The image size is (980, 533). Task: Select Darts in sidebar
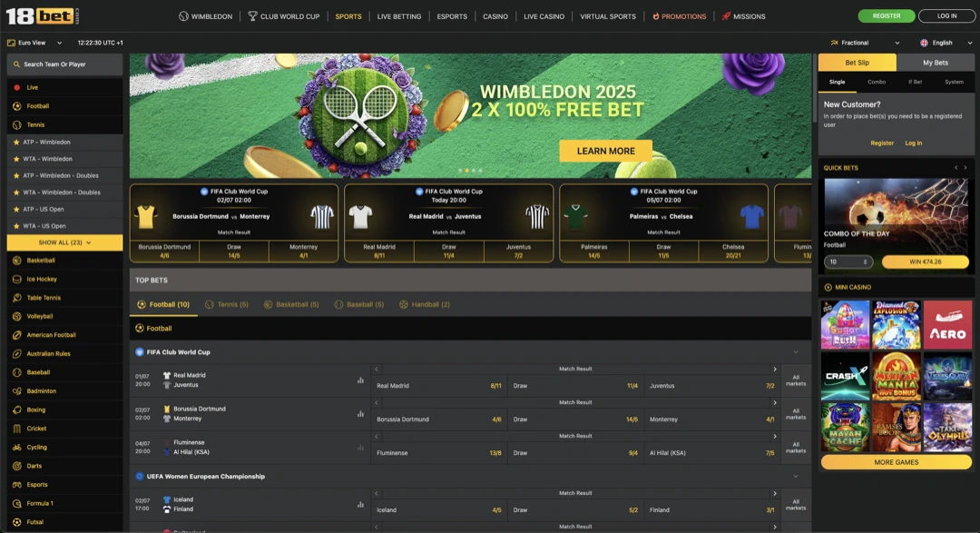(x=64, y=466)
